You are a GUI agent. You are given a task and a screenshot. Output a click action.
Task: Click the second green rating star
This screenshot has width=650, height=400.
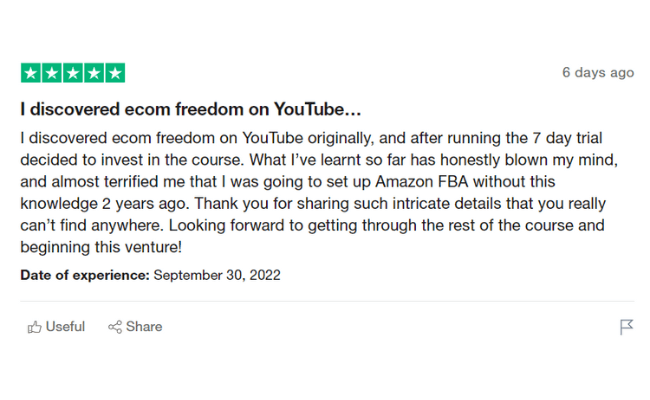coord(52,73)
